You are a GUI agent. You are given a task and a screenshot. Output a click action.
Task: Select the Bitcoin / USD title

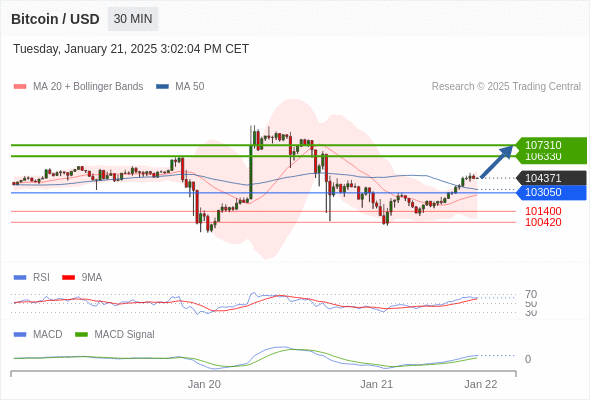55,19
